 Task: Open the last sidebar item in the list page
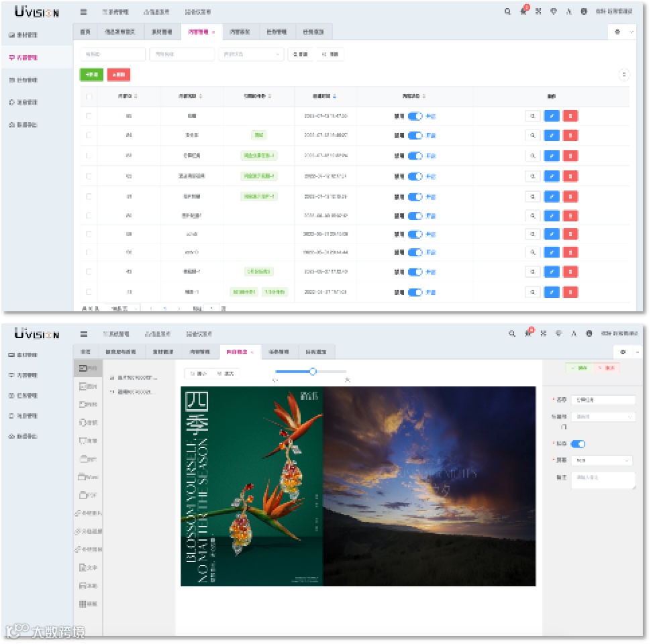[x=23, y=125]
